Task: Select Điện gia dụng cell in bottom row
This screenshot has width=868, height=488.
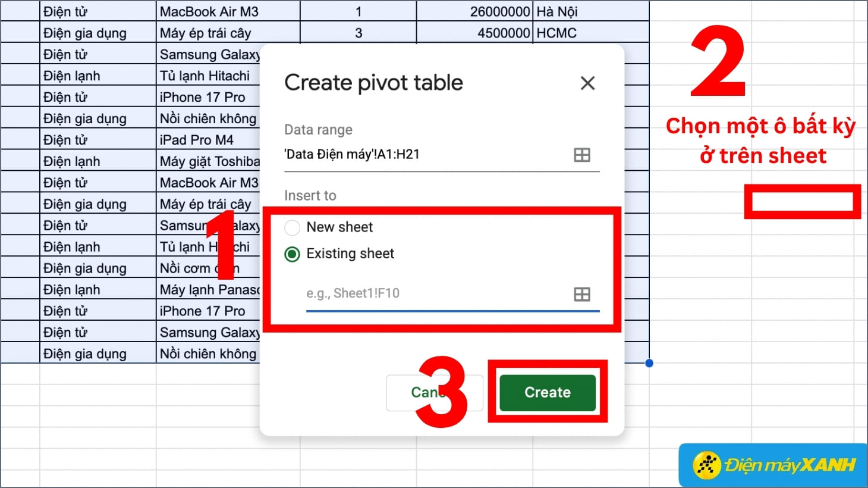Action: tap(98, 354)
